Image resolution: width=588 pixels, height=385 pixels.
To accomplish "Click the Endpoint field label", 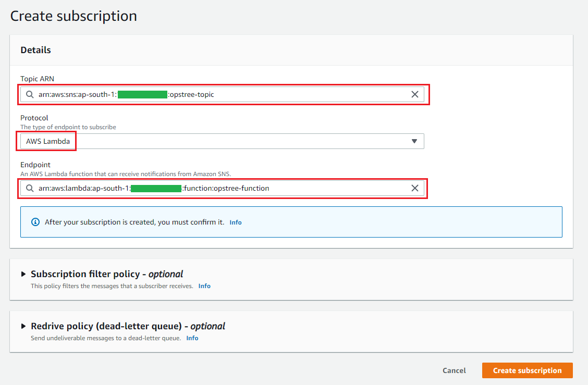I will (x=35, y=165).
